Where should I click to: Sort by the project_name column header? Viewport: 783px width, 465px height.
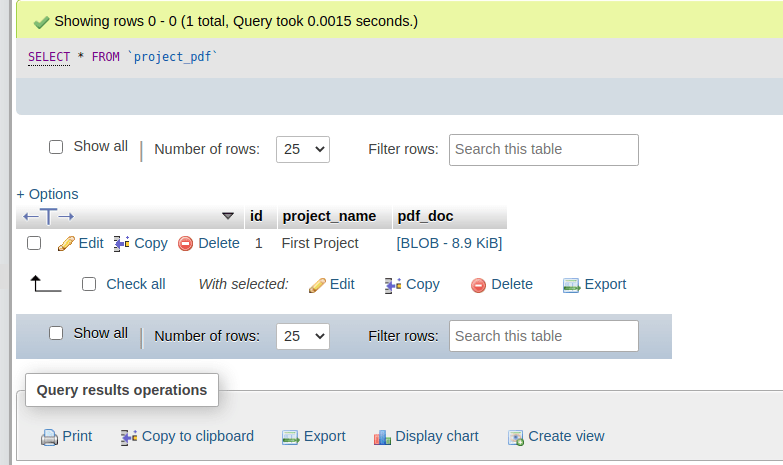pyautogui.click(x=329, y=216)
